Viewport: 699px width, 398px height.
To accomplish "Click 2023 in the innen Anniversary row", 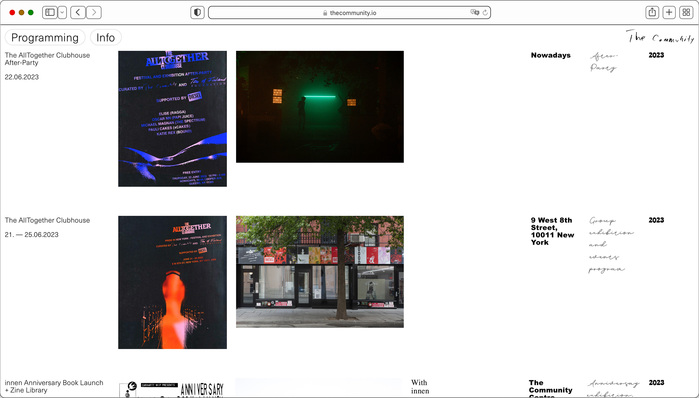I will point(656,383).
